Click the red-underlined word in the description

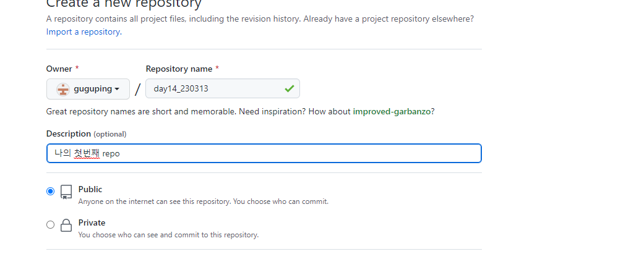point(87,153)
